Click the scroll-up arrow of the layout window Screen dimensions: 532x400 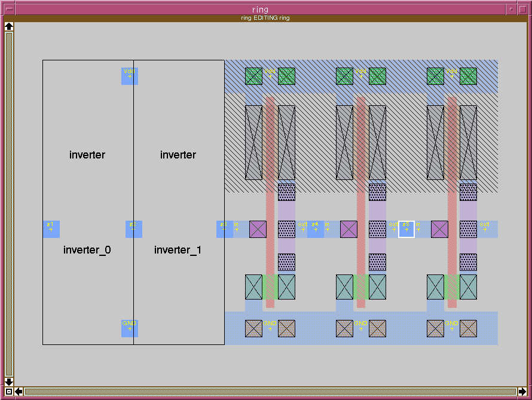pyautogui.click(x=9, y=26)
